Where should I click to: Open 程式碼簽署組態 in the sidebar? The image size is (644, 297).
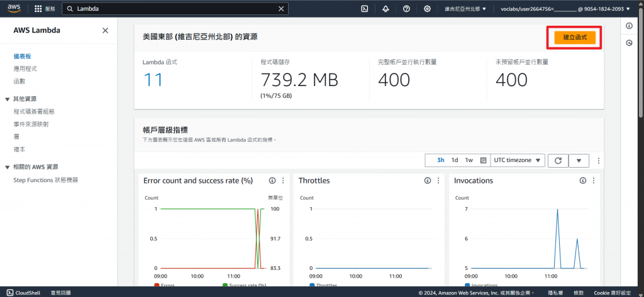tap(34, 111)
